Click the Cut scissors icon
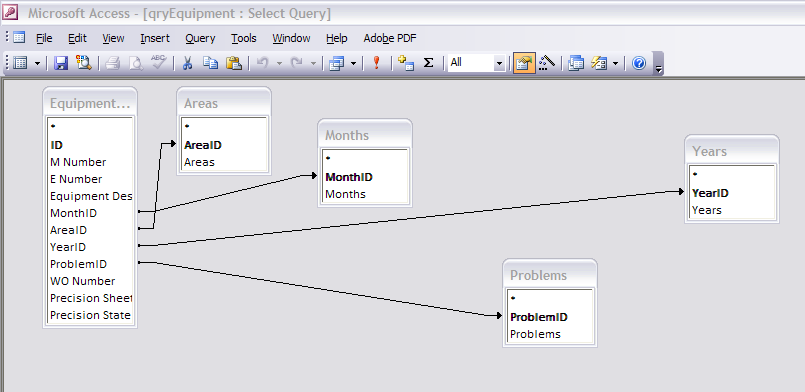 pyautogui.click(x=187, y=63)
